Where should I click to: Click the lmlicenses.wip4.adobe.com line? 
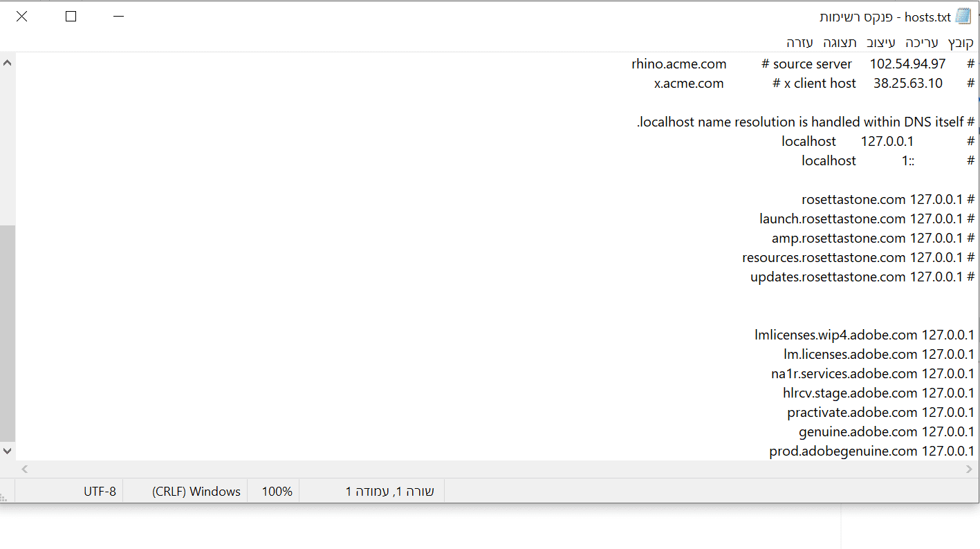click(x=865, y=335)
